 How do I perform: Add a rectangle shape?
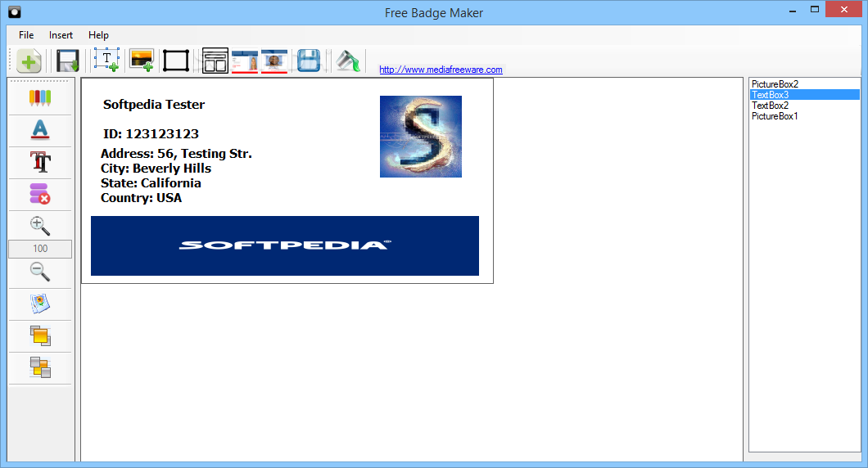tap(176, 61)
